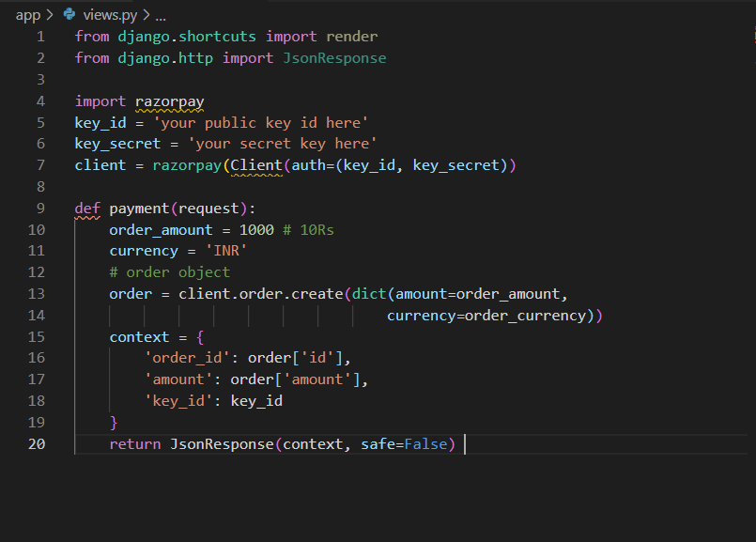The height and width of the screenshot is (542, 756).
Task: Click the key_secret variable on line 6
Action: tap(117, 143)
